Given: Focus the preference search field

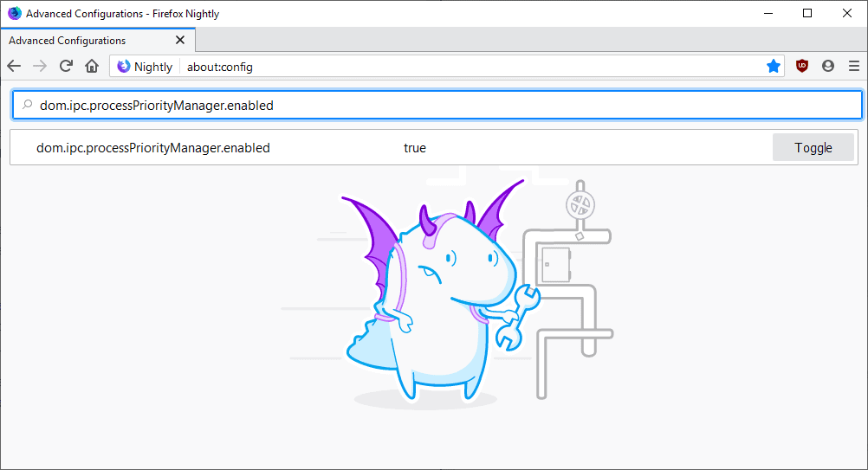Looking at the screenshot, I should tap(437, 105).
